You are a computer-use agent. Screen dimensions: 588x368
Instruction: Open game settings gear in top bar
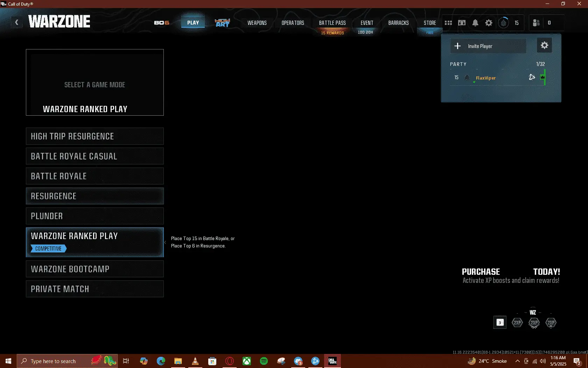coord(489,23)
